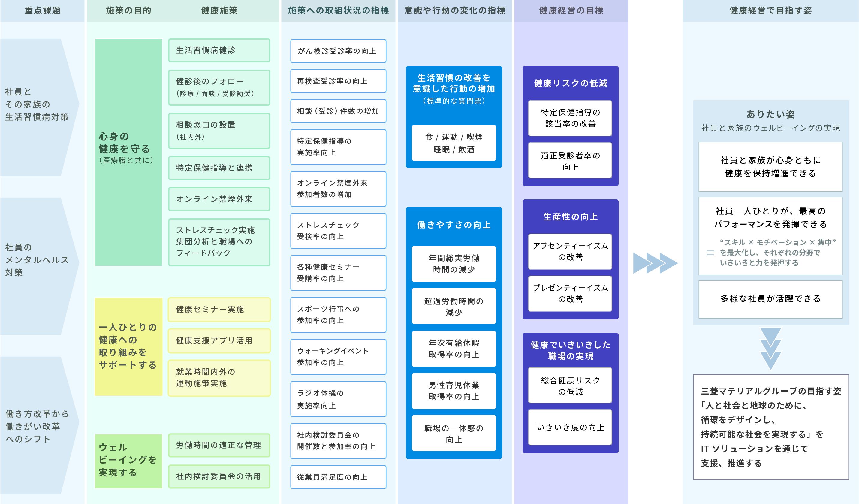The width and height of the screenshot is (859, 504).
Task: Click the 再検査受診率の向上 box
Action: (x=338, y=81)
